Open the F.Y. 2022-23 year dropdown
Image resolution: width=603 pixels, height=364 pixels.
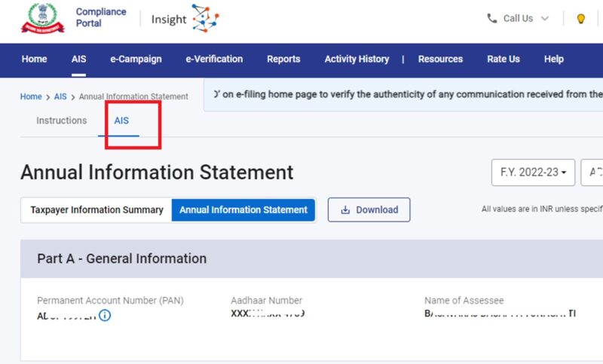click(533, 172)
